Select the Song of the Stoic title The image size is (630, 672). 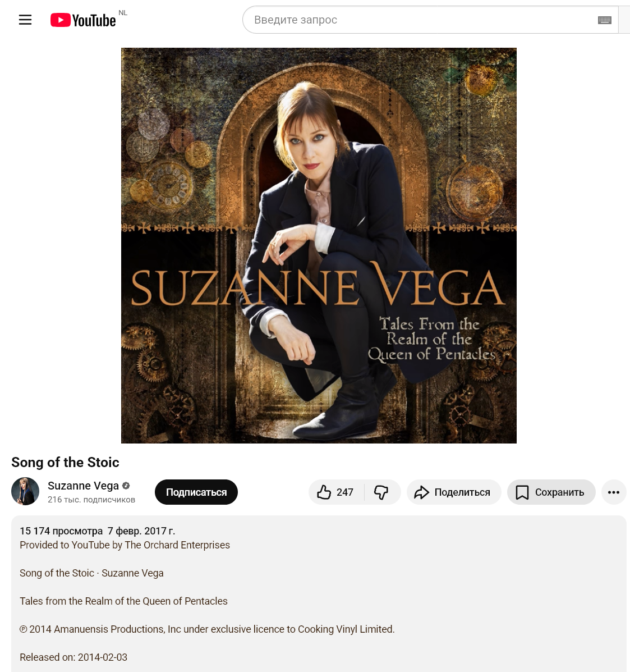pos(65,462)
